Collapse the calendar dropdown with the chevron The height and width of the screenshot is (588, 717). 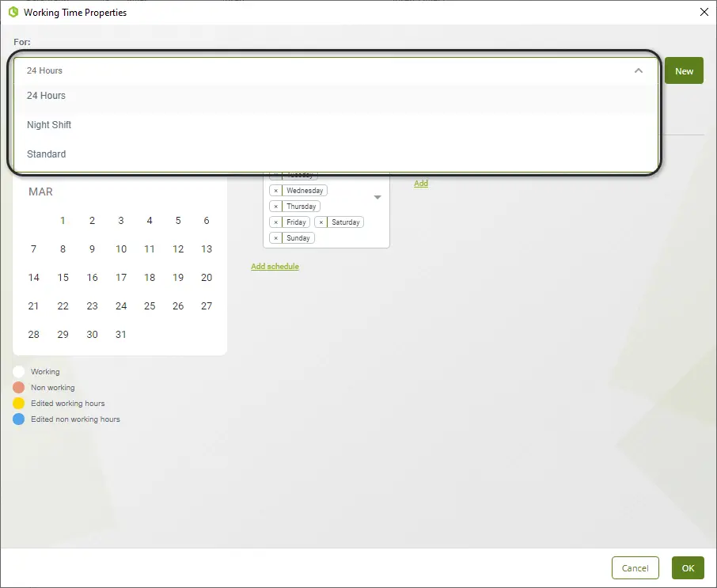pos(639,70)
